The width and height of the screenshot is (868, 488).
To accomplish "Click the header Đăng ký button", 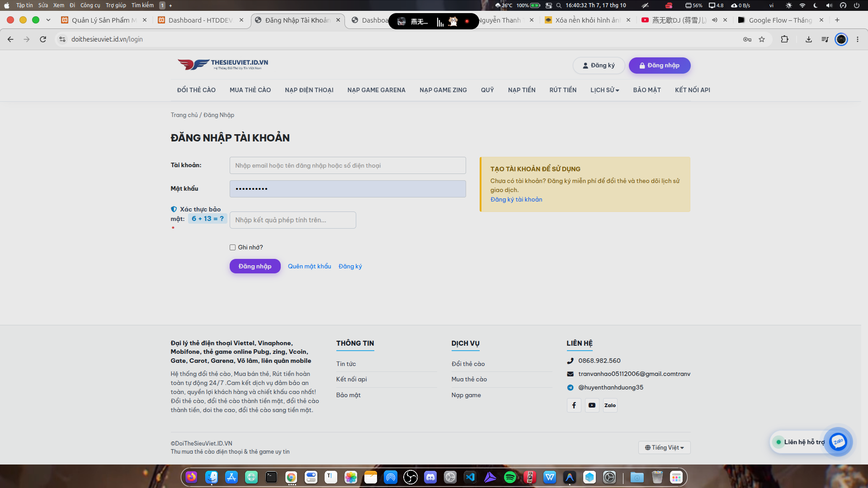I will [x=599, y=66].
